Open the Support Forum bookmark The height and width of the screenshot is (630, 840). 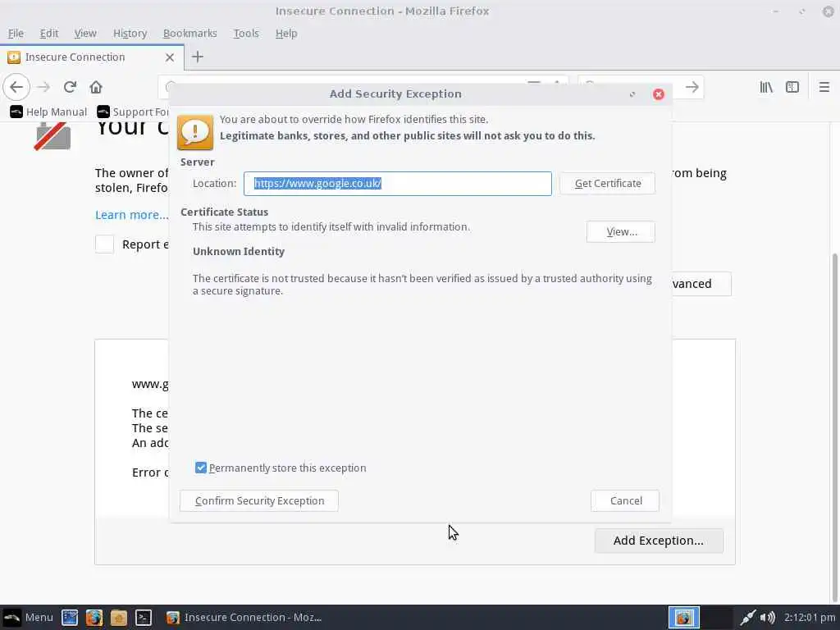[x=132, y=112]
